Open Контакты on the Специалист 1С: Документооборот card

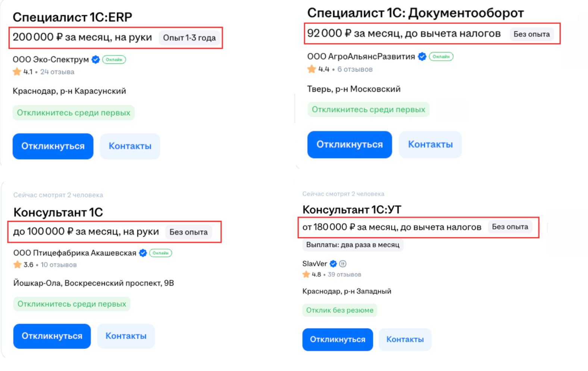click(x=430, y=144)
